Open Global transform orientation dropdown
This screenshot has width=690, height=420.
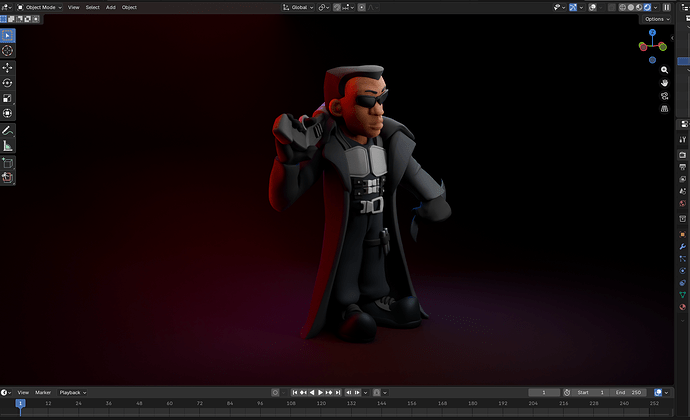[x=298, y=7]
